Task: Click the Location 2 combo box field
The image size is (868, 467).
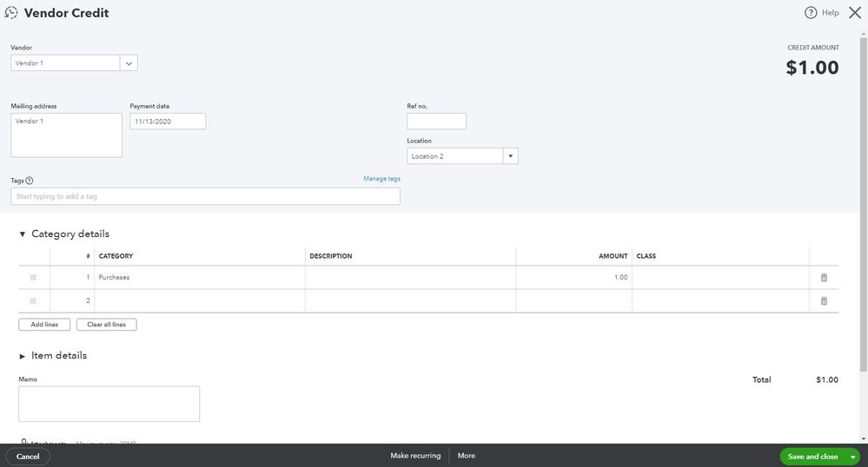Action: coord(455,156)
